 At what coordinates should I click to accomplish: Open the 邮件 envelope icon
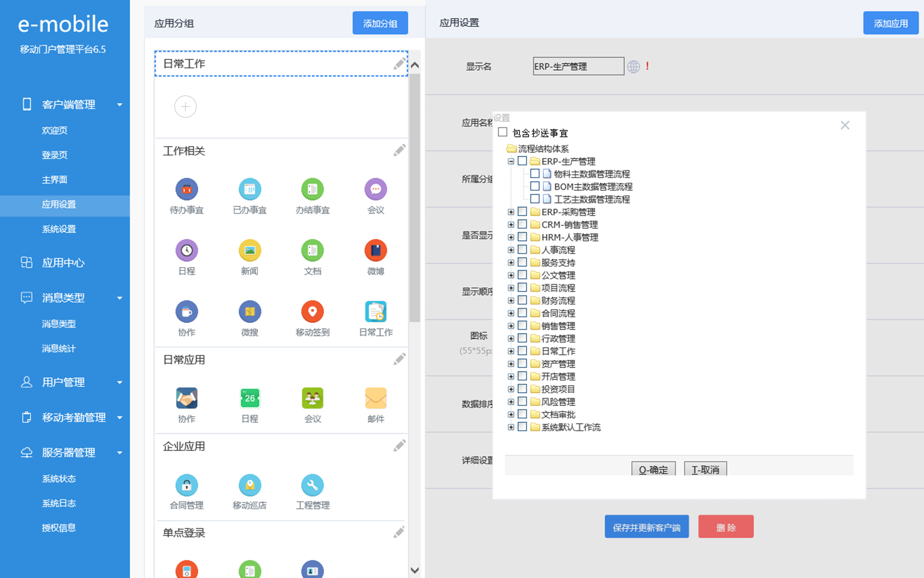click(376, 398)
